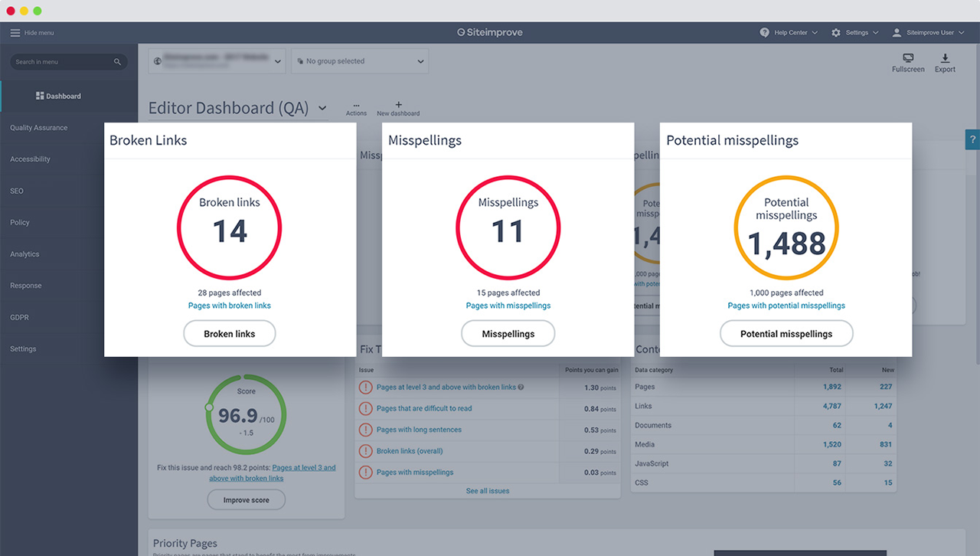Go to the Accessibility section

(x=30, y=159)
